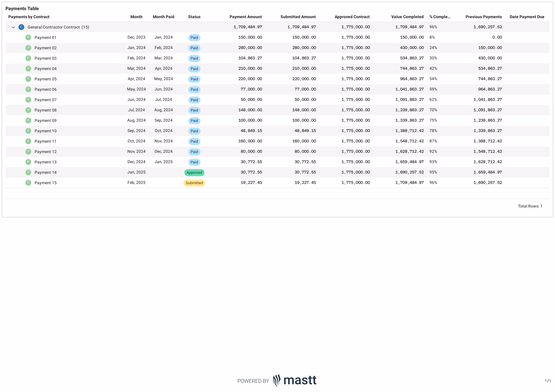
Task: Click the Payments by Contract column header
Action: (x=29, y=17)
